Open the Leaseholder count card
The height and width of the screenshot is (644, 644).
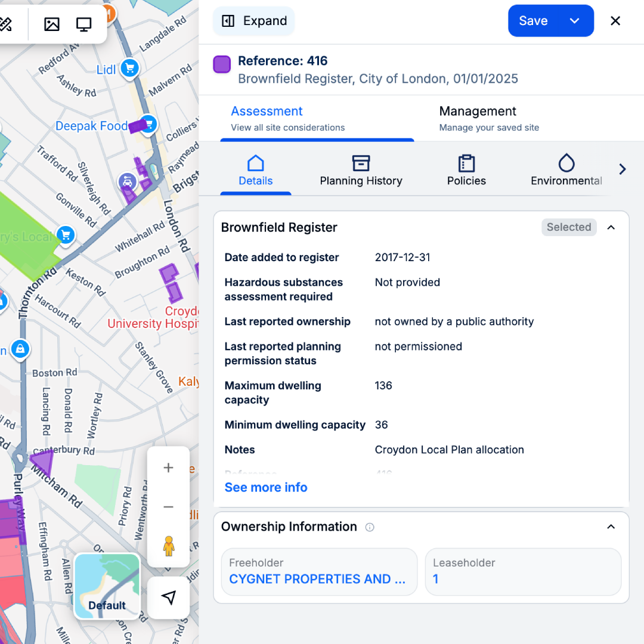coord(523,572)
